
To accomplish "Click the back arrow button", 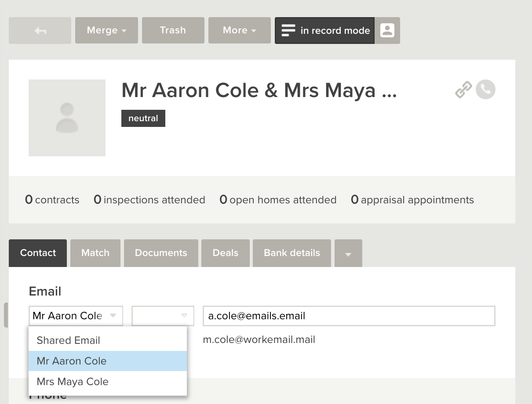I will coord(40,30).
